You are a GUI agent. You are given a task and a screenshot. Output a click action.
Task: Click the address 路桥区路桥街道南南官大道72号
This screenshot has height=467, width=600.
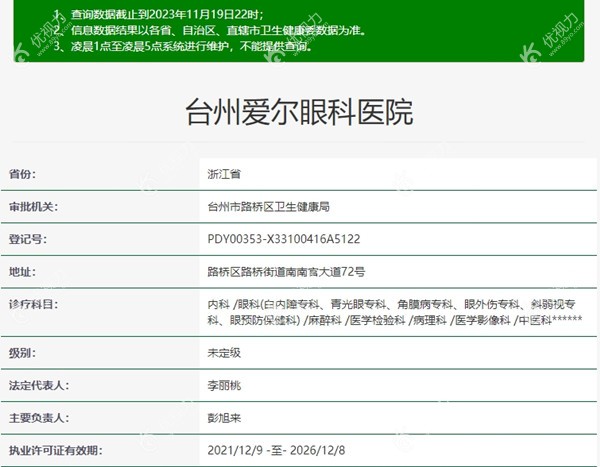coord(286,272)
